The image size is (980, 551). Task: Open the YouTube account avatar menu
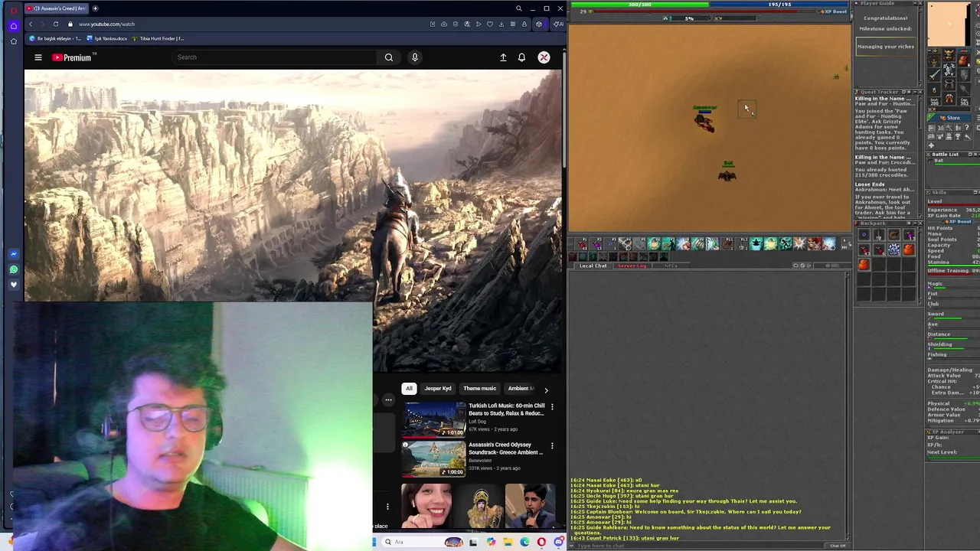pyautogui.click(x=544, y=57)
